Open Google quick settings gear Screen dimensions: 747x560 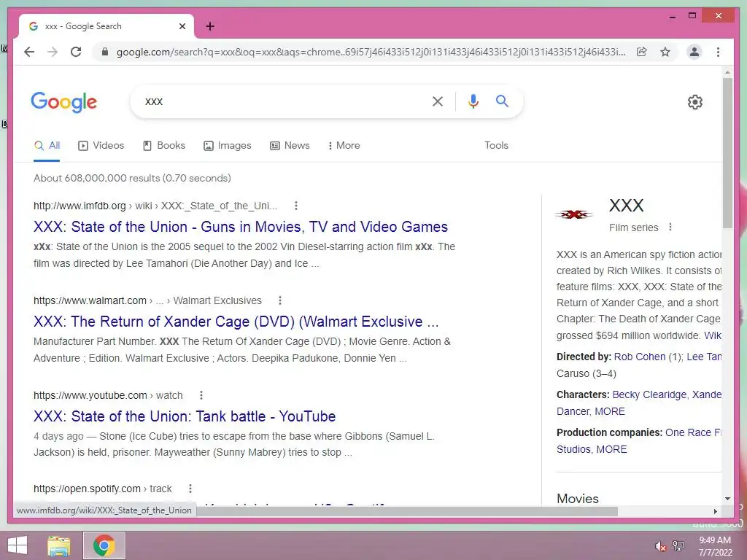[x=694, y=102]
